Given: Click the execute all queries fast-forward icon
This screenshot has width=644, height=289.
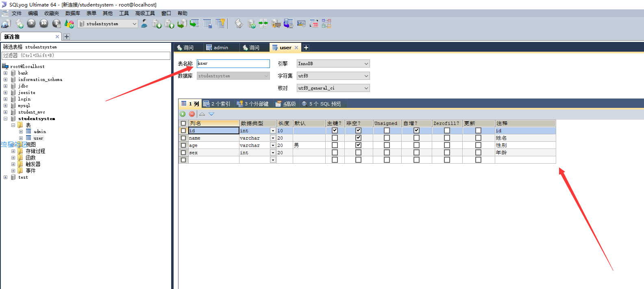Looking at the screenshot, I should (x=44, y=24).
